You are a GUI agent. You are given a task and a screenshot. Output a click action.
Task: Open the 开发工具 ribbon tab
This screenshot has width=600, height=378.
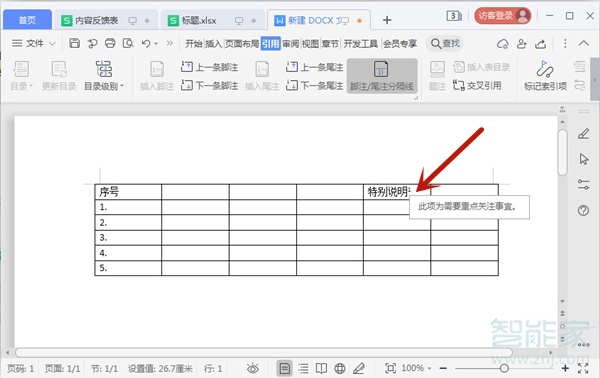click(360, 44)
